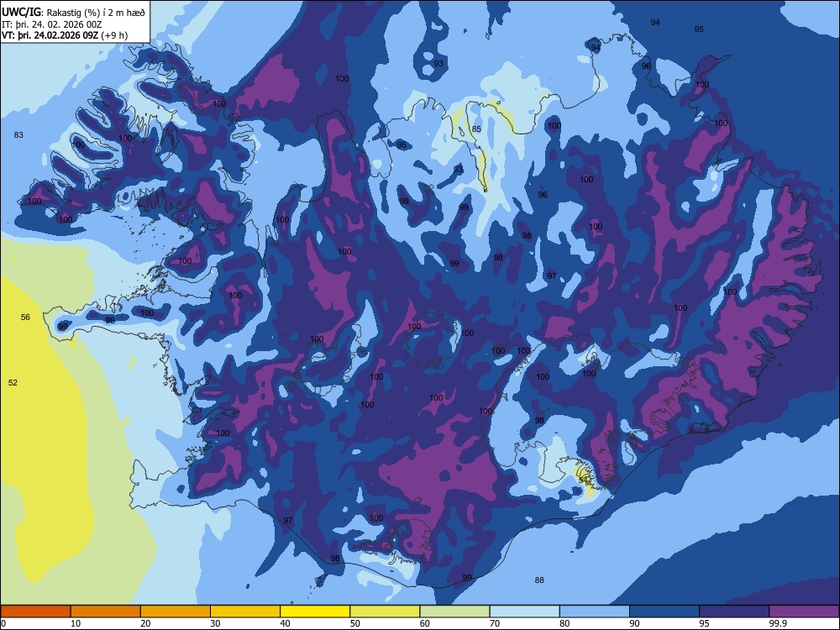Image resolution: width=840 pixels, height=630 pixels.
Task: Click the dark orange 0–10 legend swatch
Action: click(x=35, y=612)
